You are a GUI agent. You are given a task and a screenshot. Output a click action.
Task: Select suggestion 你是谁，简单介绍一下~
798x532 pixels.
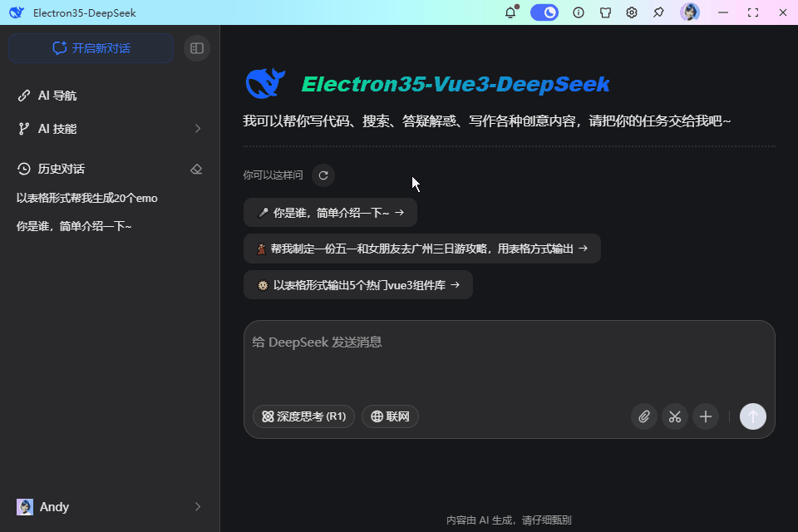coord(330,213)
